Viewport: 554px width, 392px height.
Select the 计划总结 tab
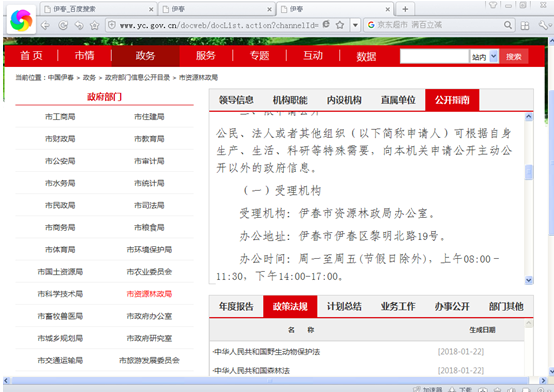[344, 306]
